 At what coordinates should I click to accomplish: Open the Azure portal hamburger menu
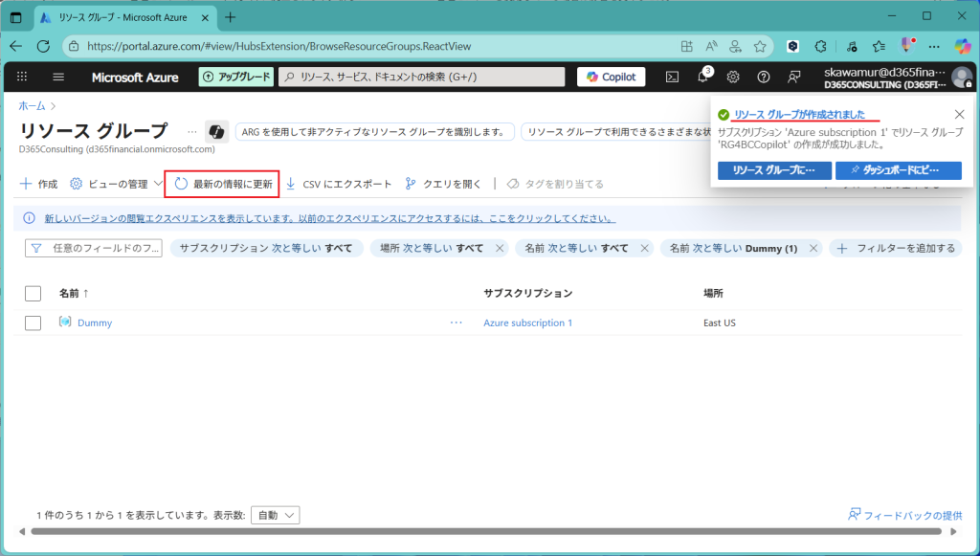tap(58, 77)
